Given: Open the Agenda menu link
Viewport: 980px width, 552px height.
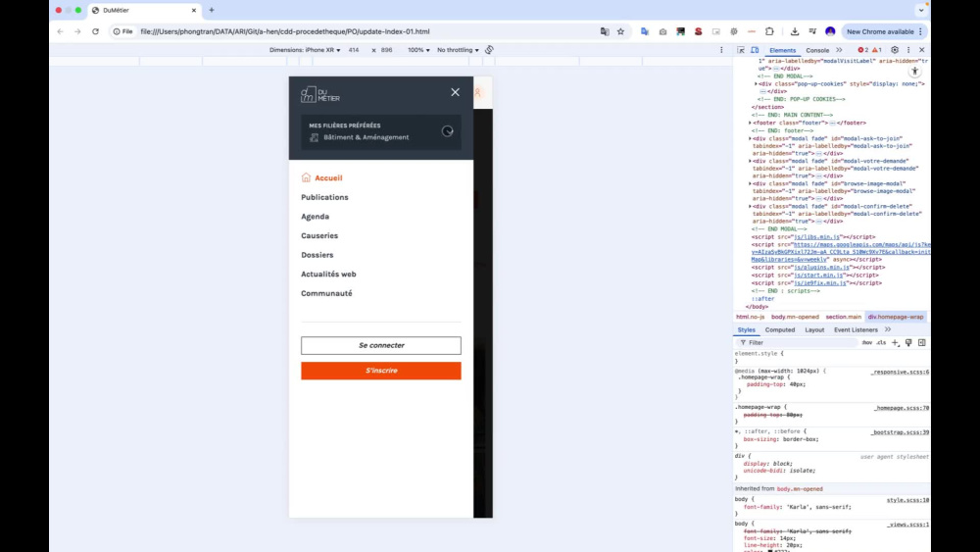Looking at the screenshot, I should click(x=315, y=217).
